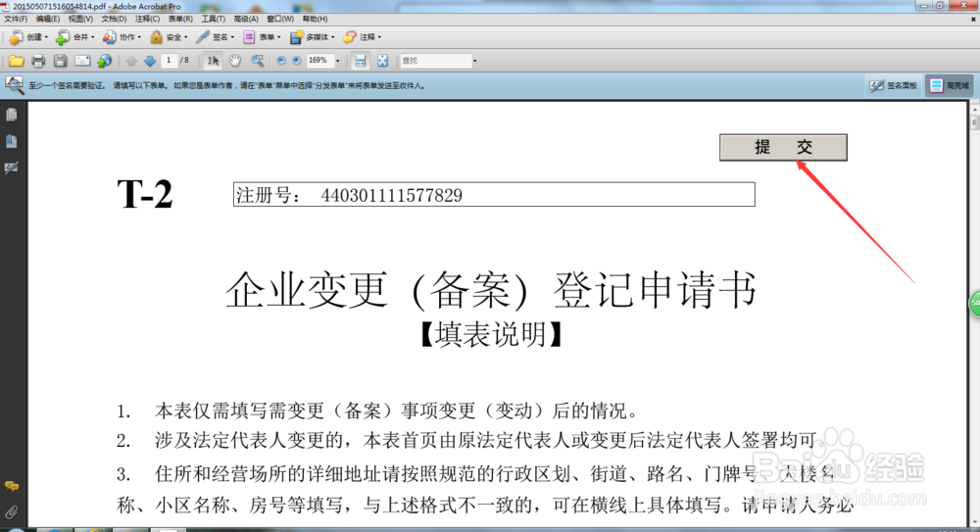Activate the Select text cursor tool
Screen dimensions: 980x532
pos(213,61)
